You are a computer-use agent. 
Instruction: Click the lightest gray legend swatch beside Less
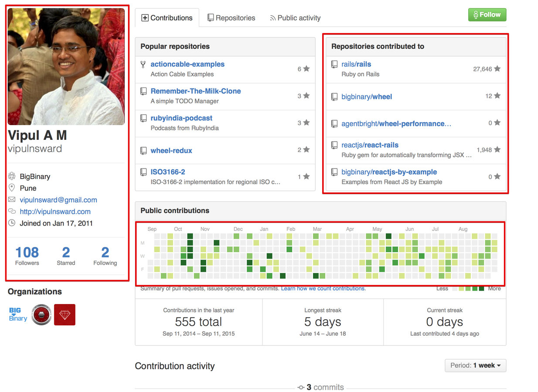[455, 288]
